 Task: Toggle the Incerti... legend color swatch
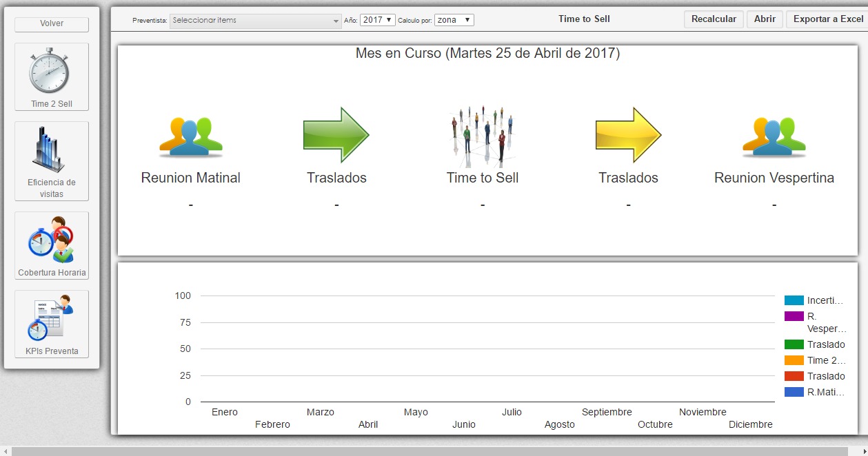(794, 300)
